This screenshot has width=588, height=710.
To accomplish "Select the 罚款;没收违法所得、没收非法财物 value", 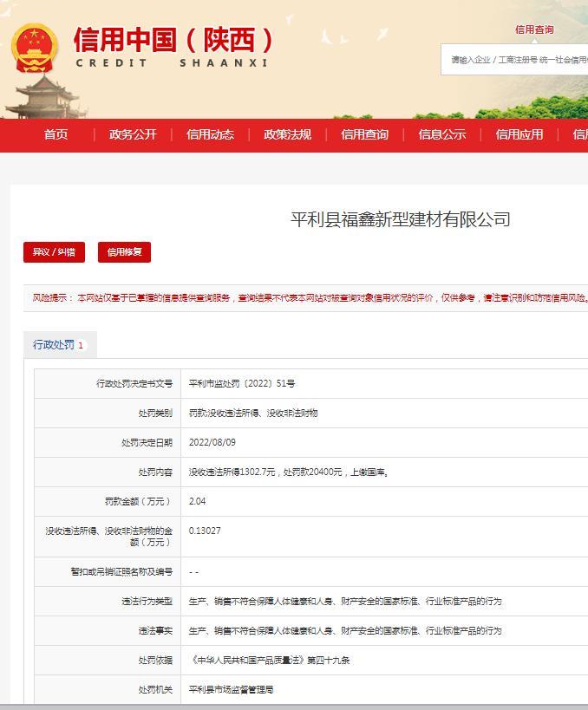I will 253,413.
